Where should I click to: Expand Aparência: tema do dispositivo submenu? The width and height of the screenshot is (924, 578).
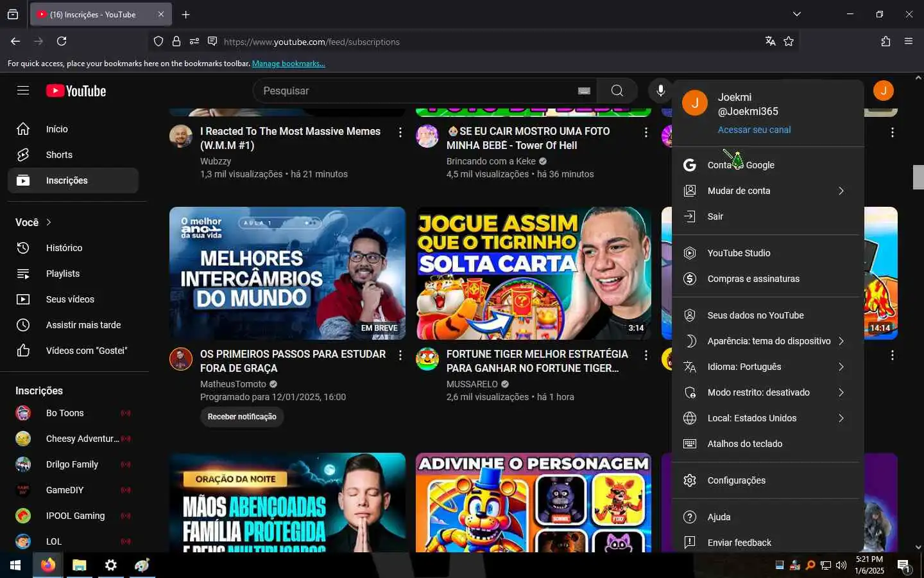(765, 341)
